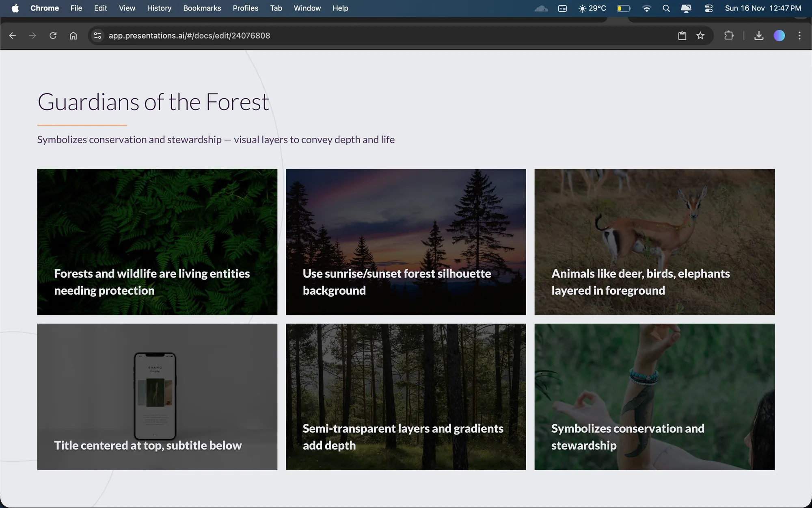Open Chrome's three-dot menu
The width and height of the screenshot is (812, 508).
(799, 36)
